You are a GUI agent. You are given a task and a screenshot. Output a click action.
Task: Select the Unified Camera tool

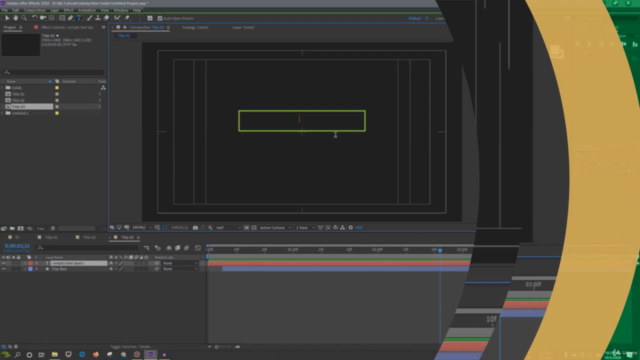click(x=43, y=18)
